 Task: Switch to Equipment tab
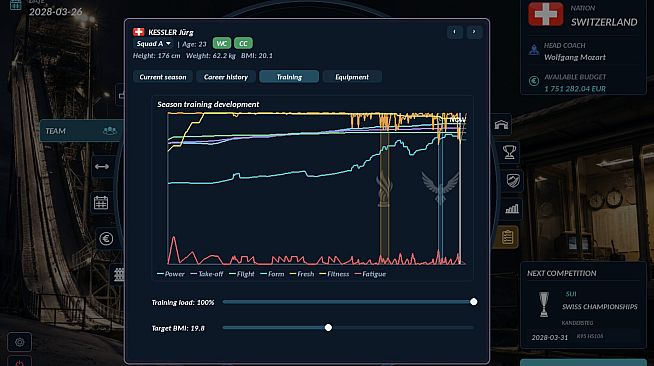coord(352,77)
